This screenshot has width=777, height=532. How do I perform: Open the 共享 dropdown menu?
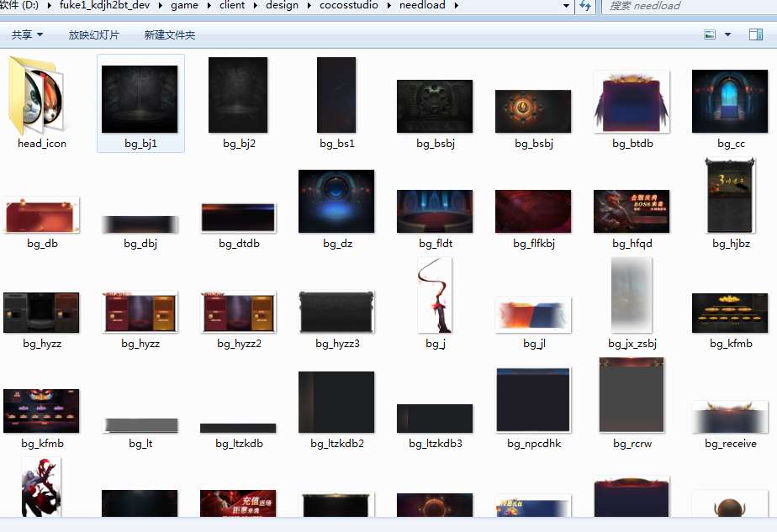click(x=27, y=34)
